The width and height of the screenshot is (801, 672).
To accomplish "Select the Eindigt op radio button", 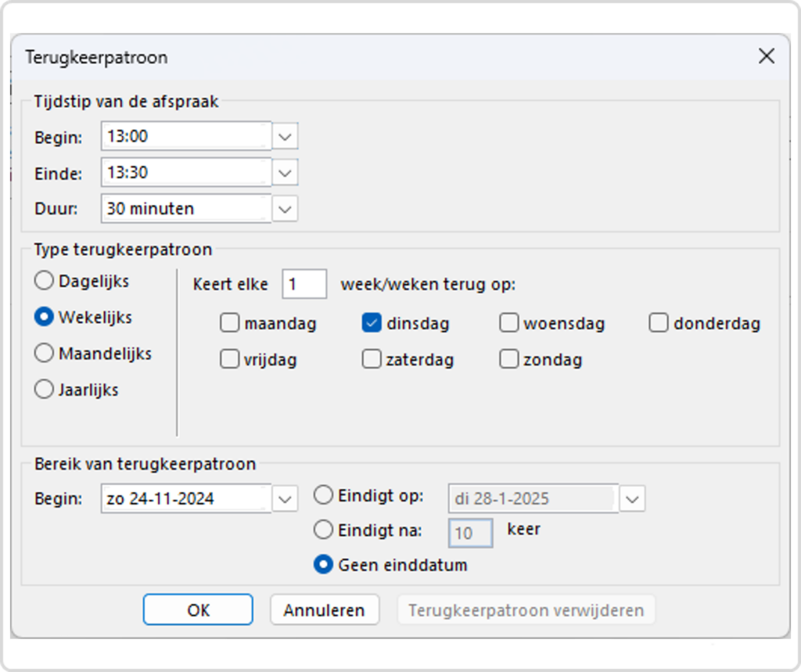I will (323, 495).
